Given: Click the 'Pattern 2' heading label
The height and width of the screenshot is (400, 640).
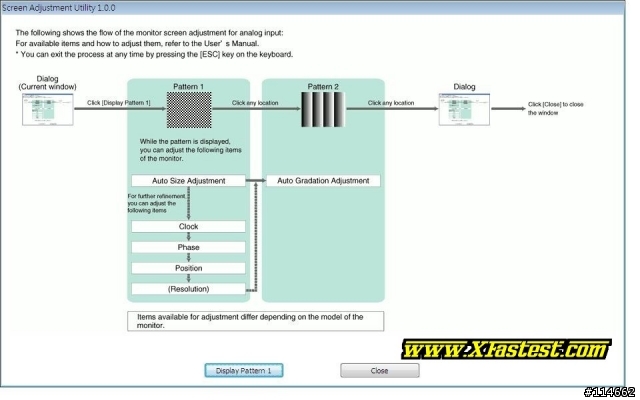Looking at the screenshot, I should [323, 87].
